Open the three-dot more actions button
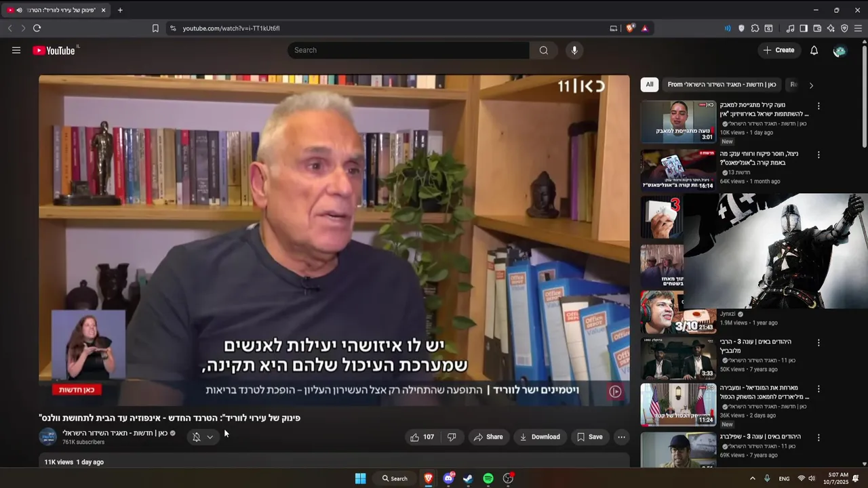This screenshot has width=868, height=488. tap(621, 437)
